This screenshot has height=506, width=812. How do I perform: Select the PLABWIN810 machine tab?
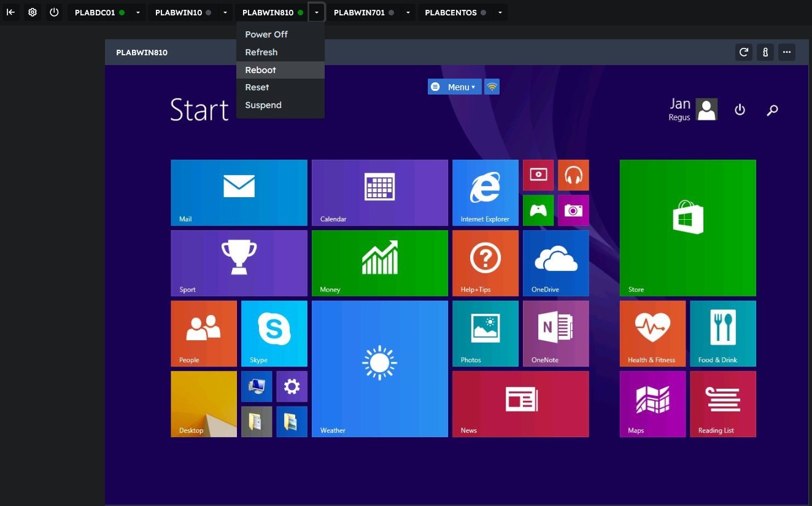click(272, 12)
